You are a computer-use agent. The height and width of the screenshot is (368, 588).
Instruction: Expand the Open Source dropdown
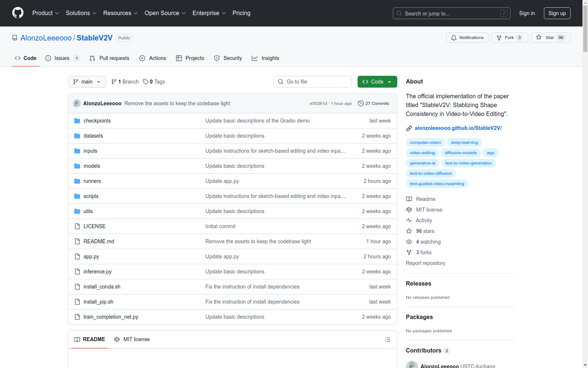165,13
